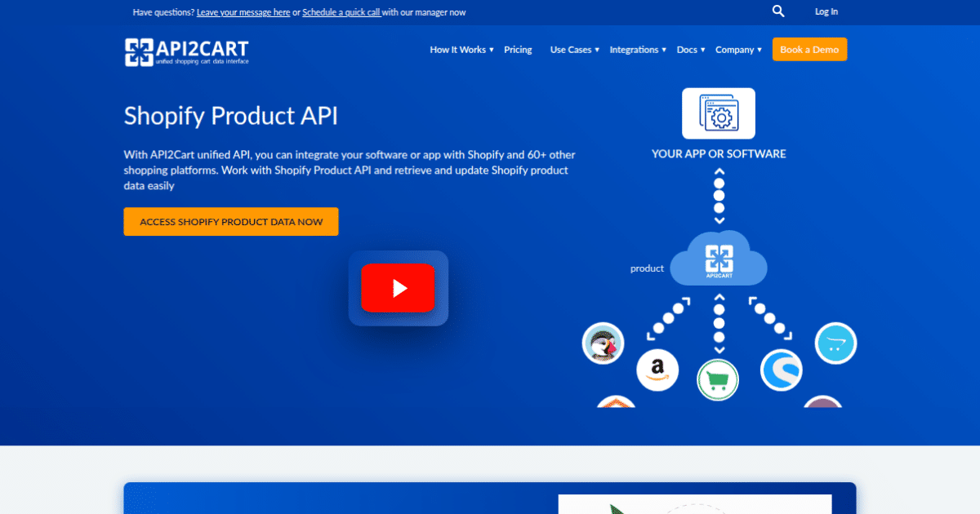Click the blue S-shaped platform icon
980x514 pixels.
click(x=781, y=370)
